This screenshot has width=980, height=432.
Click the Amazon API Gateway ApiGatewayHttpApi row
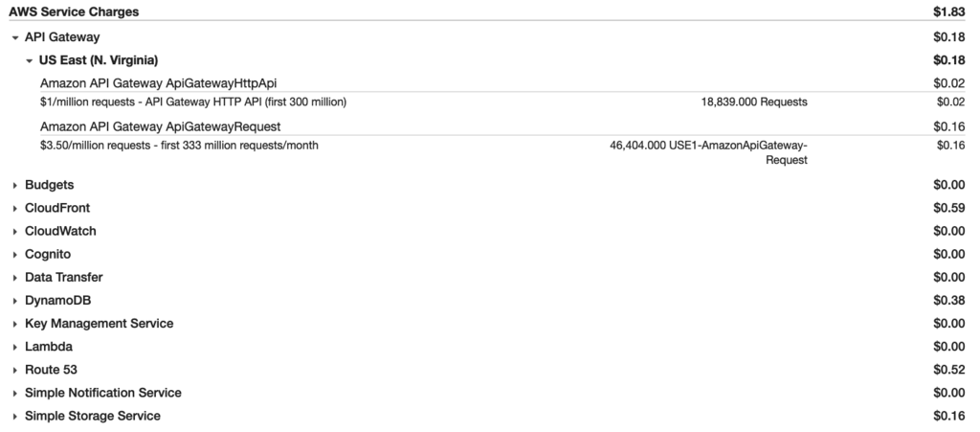502,83
